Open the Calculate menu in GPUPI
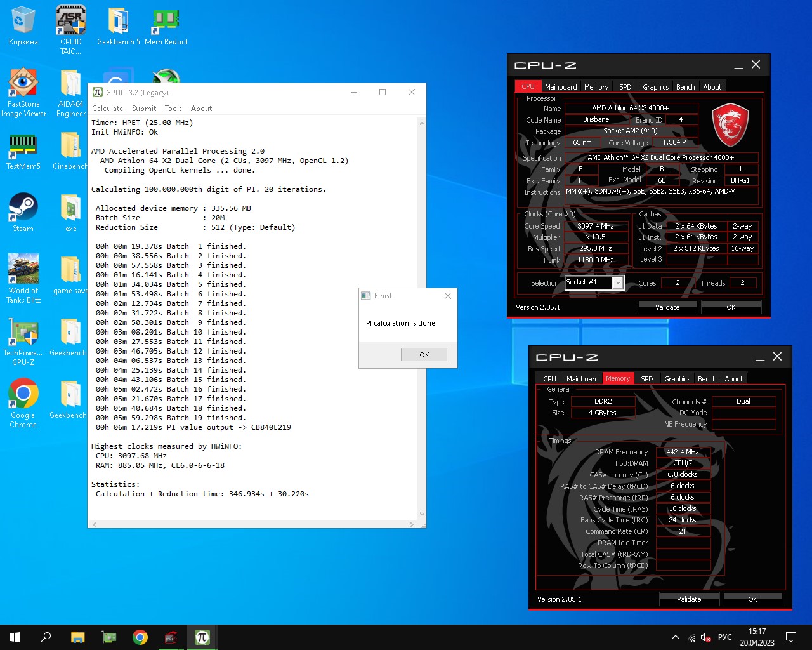The width and height of the screenshot is (812, 650). pos(107,109)
